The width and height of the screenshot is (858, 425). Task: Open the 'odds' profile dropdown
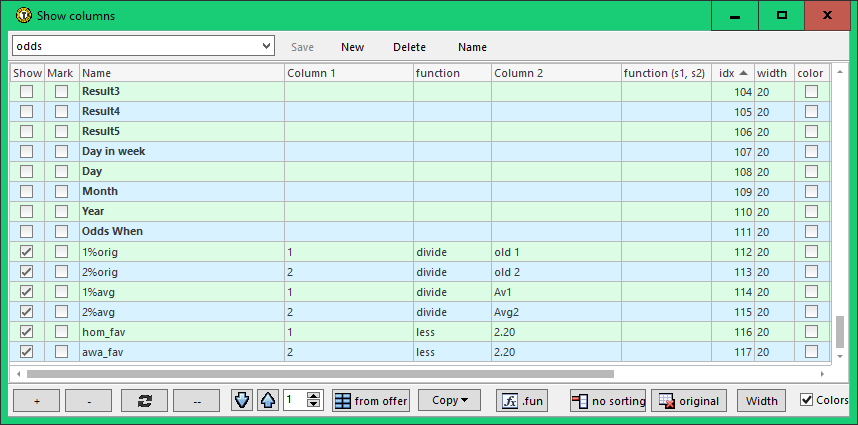click(265, 46)
